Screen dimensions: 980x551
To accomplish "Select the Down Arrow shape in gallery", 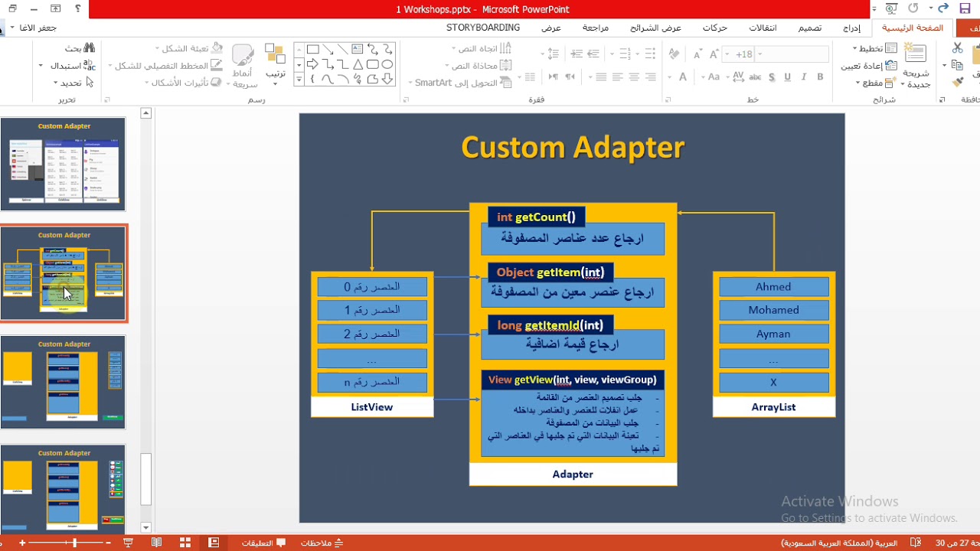I will 387,79.
